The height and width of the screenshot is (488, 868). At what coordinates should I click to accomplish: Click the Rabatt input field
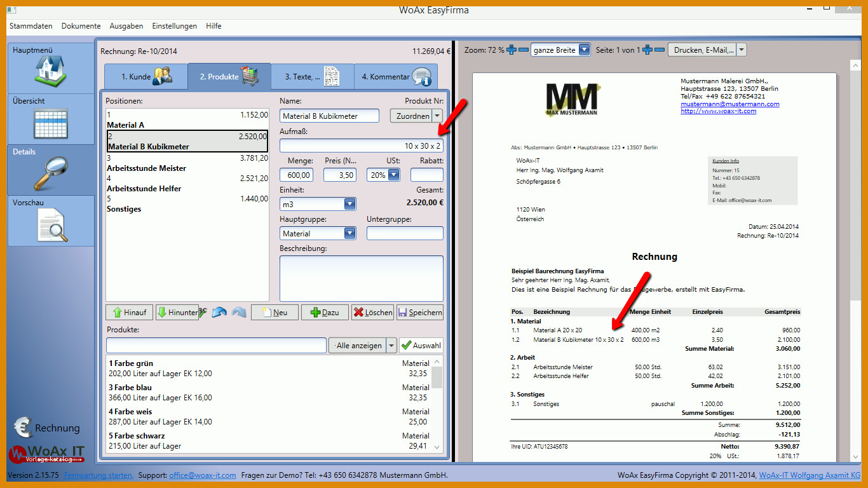click(x=427, y=175)
